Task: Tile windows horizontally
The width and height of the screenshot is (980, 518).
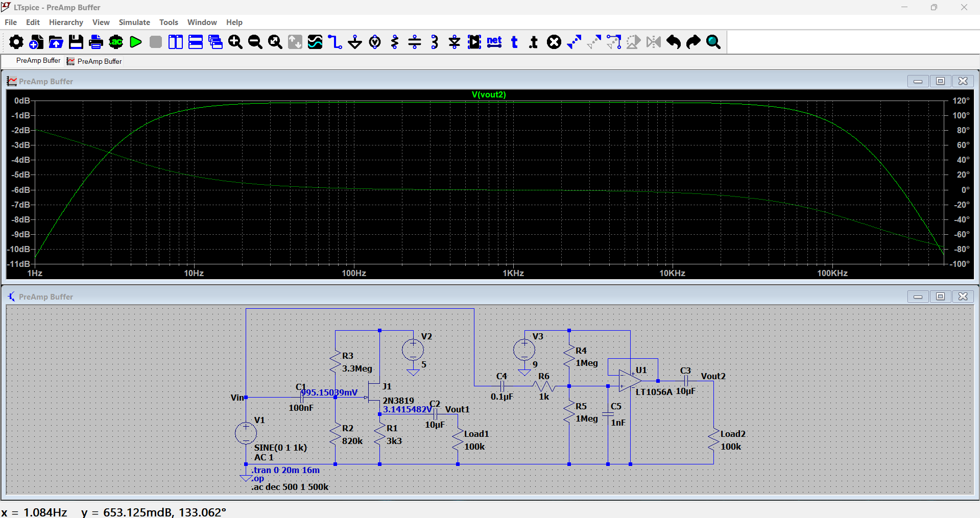Action: (196, 42)
